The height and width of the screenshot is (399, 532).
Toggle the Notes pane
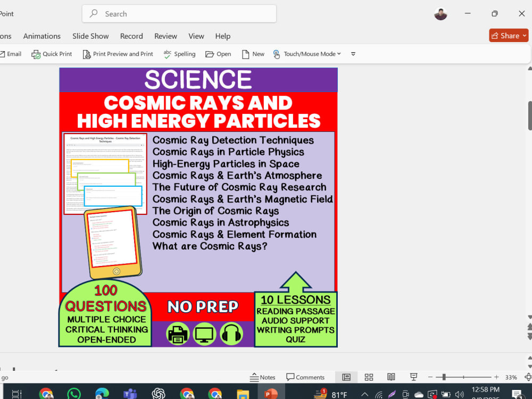pyautogui.click(x=263, y=377)
